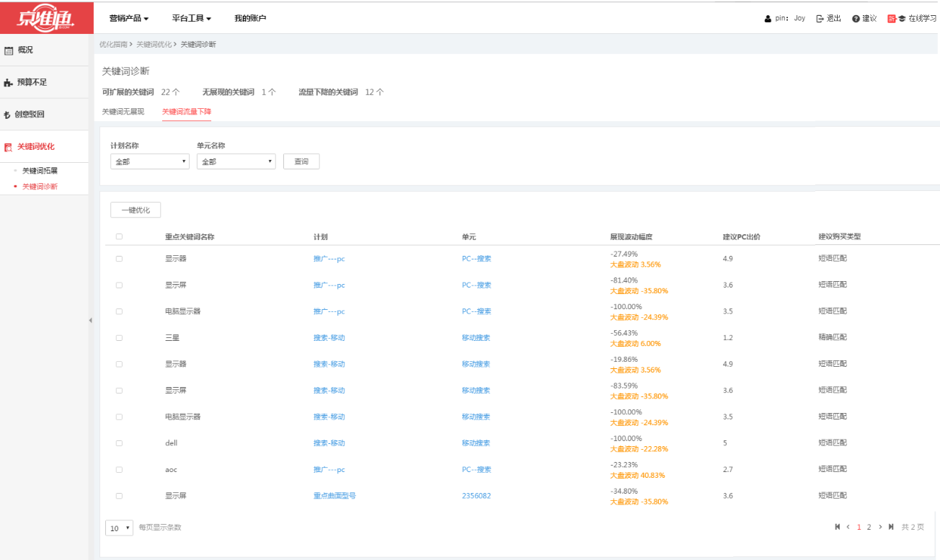
Task: Select the dell keyword row checkbox
Action: [x=119, y=443]
